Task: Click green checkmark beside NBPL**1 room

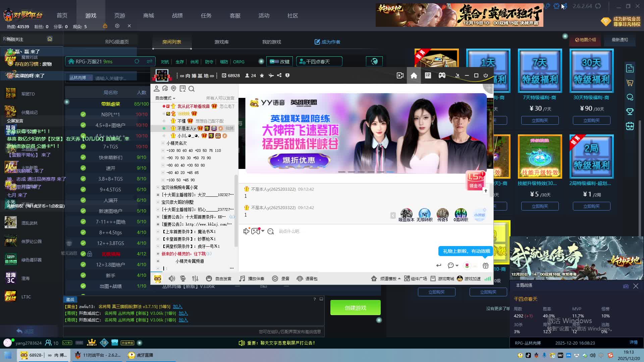Action: tap(83, 114)
